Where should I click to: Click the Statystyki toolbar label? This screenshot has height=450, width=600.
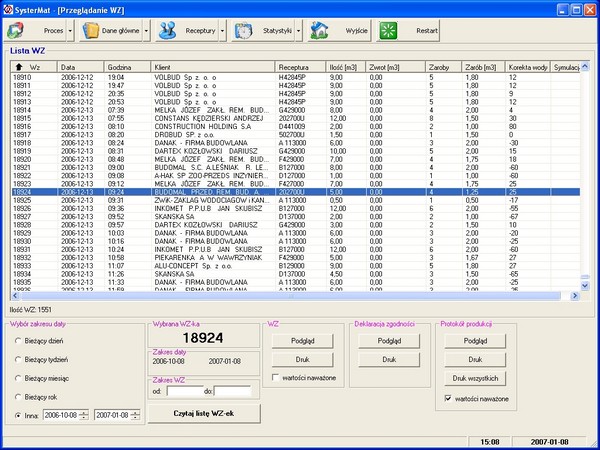coord(277,31)
